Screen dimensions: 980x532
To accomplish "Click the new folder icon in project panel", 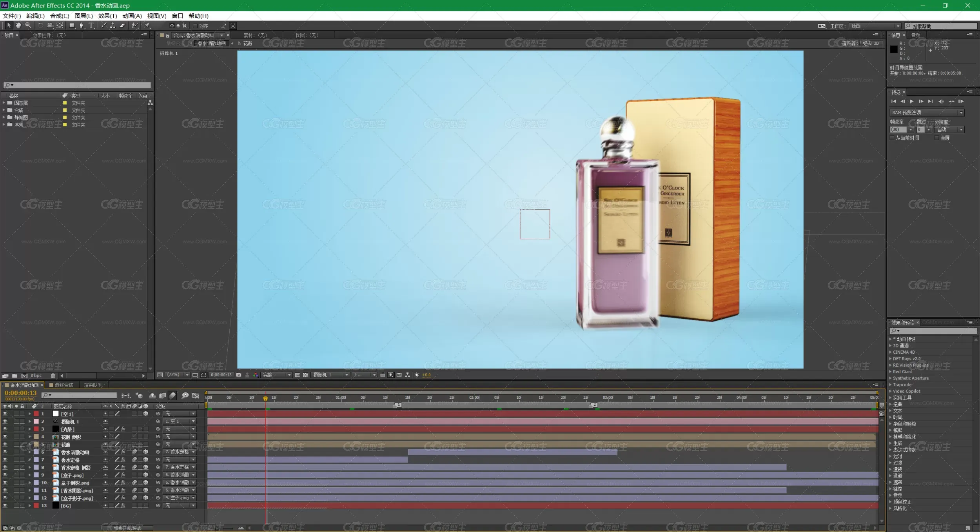I will [15, 376].
